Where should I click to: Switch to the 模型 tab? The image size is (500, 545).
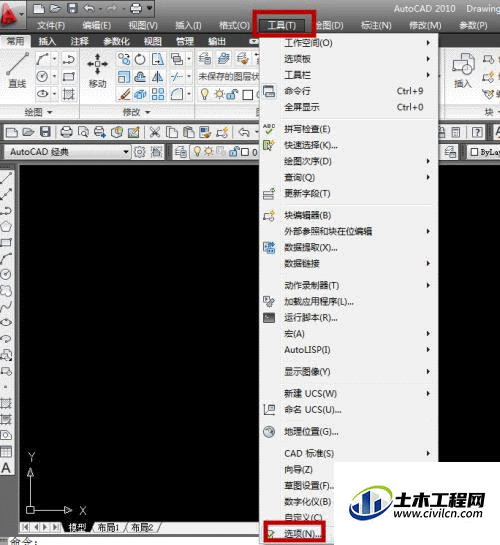click(x=77, y=527)
